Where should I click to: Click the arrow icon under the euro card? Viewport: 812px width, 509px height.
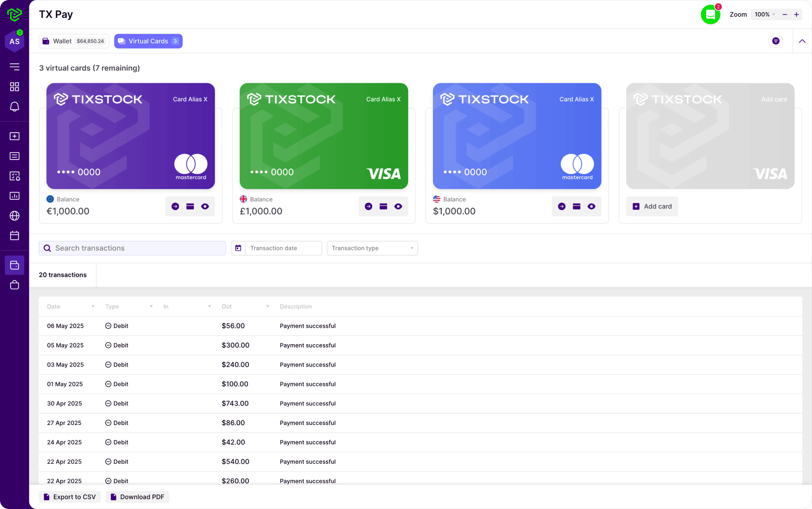(175, 206)
